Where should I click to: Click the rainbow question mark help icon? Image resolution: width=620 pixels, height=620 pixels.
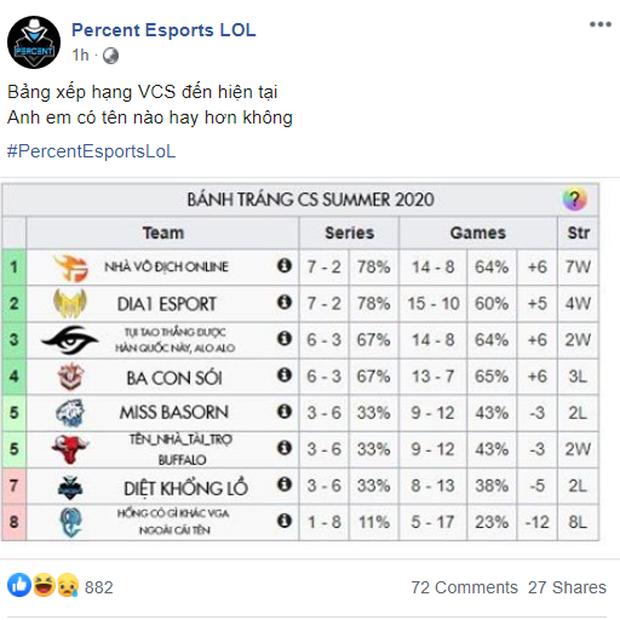click(x=575, y=199)
